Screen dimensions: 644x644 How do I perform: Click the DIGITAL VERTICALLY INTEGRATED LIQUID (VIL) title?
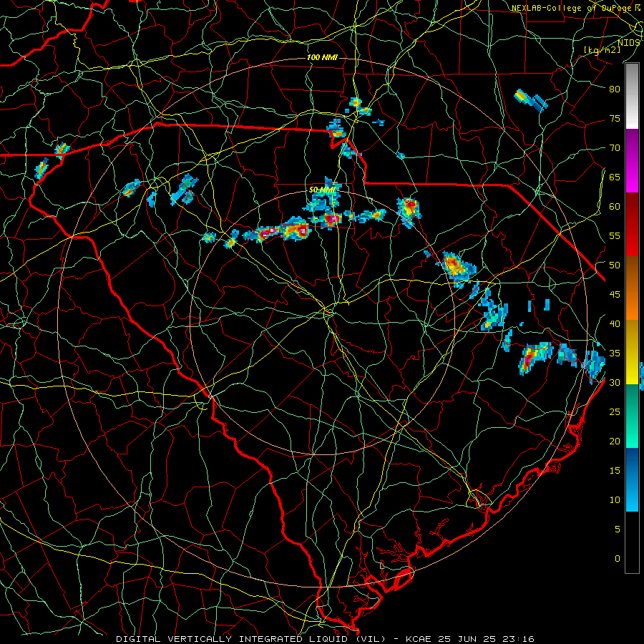[251, 639]
